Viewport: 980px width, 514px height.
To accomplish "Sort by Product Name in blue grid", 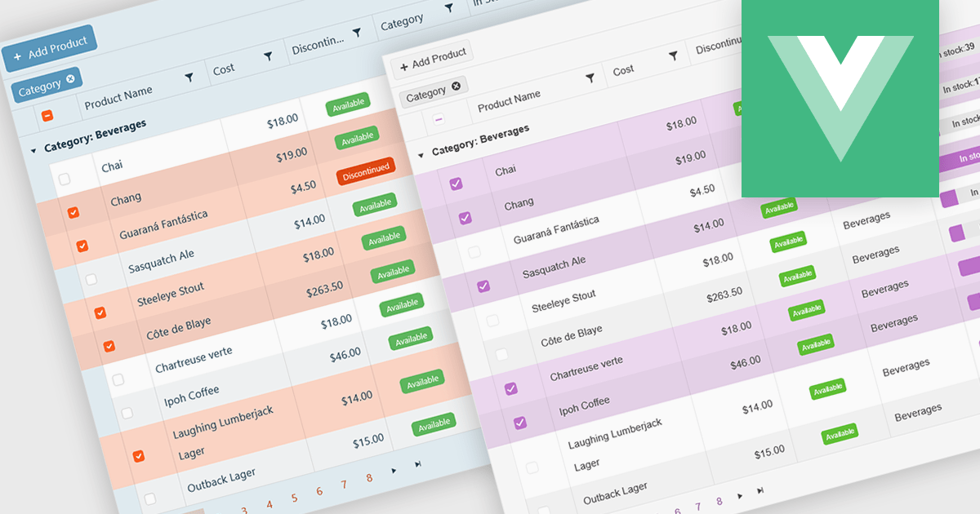I will click(x=118, y=97).
